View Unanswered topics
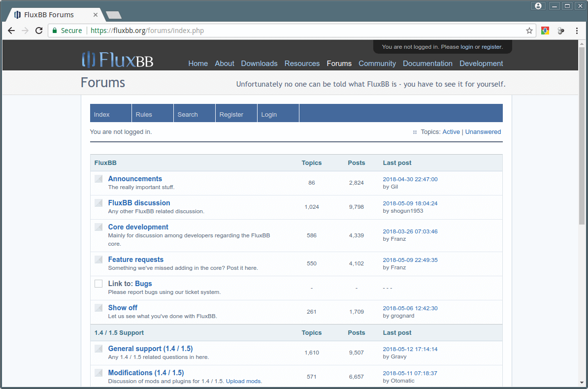 pos(483,132)
